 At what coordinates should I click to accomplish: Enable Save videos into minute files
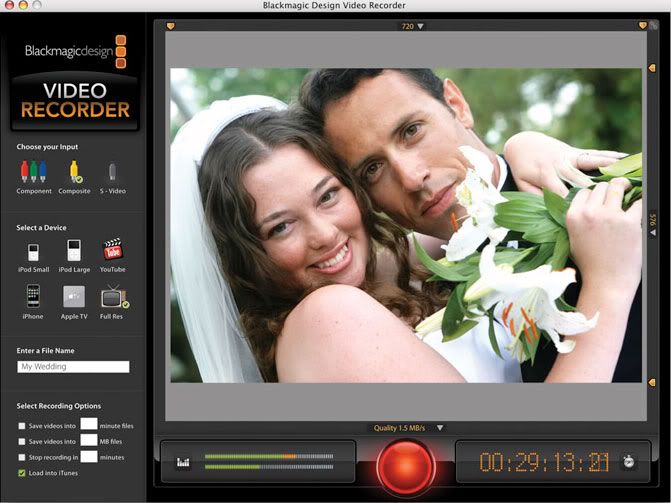click(22, 426)
